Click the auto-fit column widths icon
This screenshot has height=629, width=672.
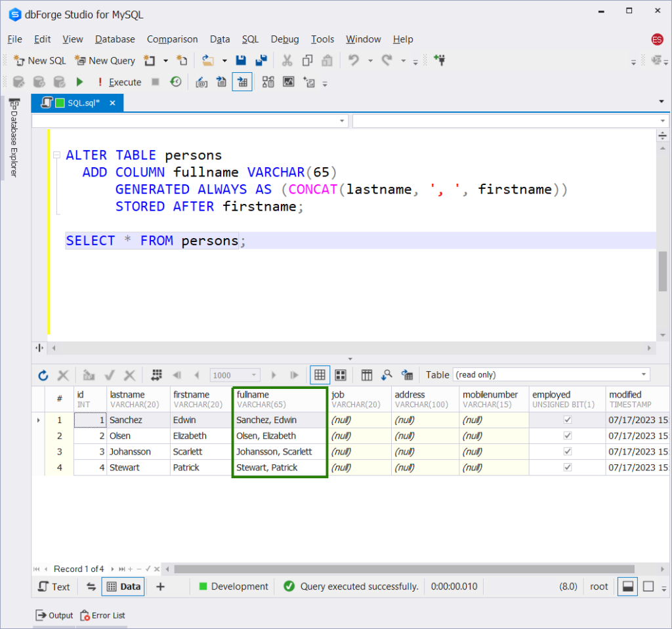(x=156, y=375)
